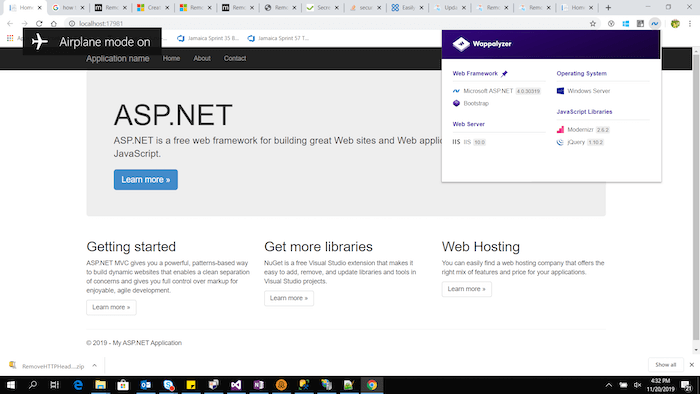Bookmark this page with the star icon

(x=592, y=24)
